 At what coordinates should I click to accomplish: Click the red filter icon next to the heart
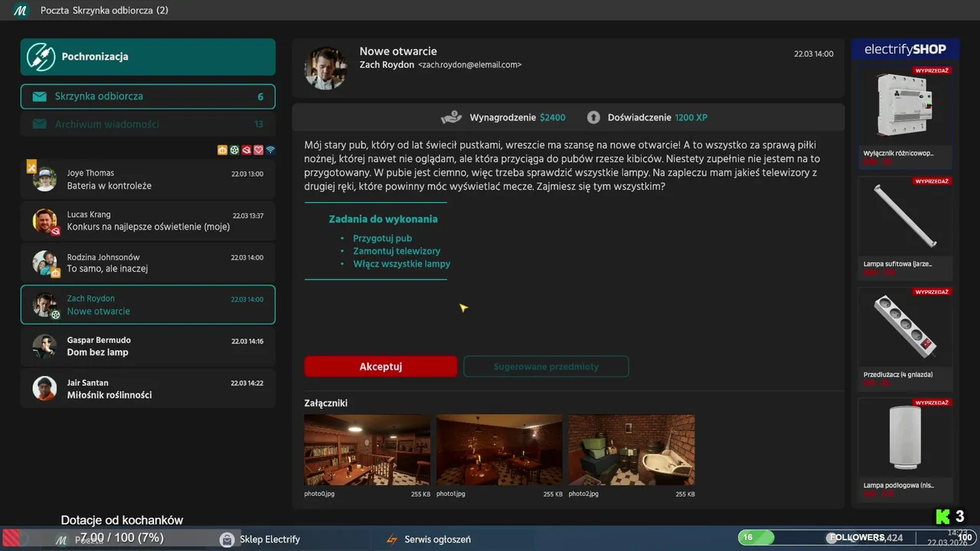(x=247, y=150)
